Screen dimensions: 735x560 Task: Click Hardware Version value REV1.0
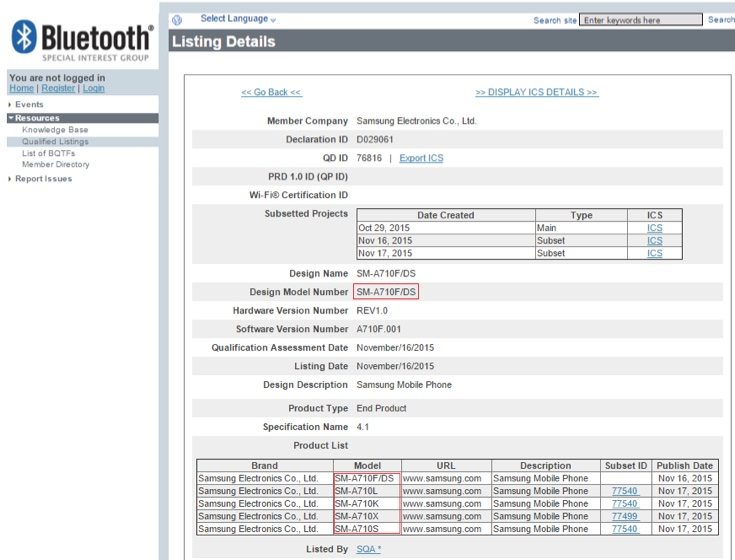tap(372, 311)
